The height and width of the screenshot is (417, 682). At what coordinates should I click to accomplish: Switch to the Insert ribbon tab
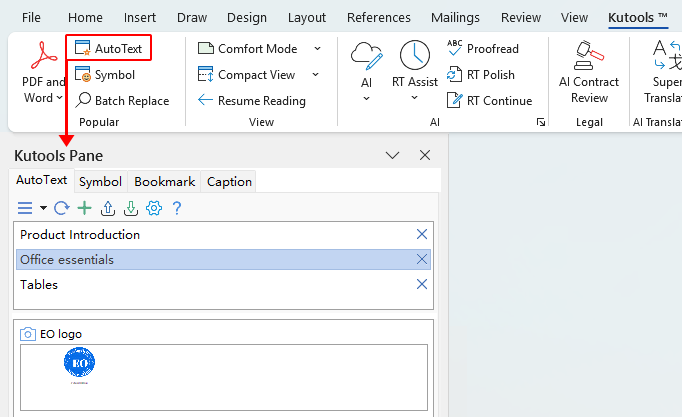pos(140,17)
